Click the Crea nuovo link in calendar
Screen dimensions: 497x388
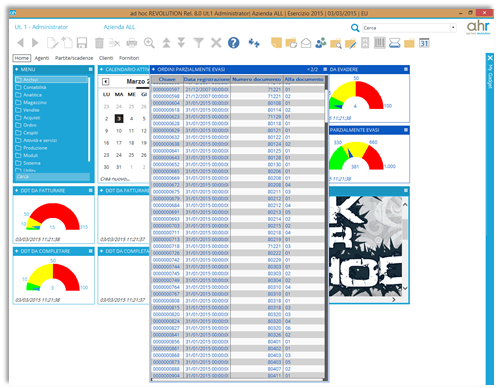click(115, 179)
